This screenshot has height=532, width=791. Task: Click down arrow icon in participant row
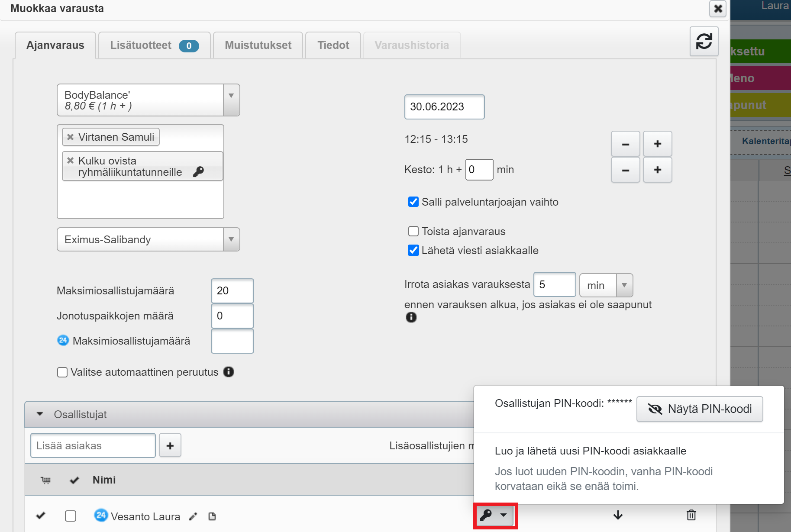618,515
